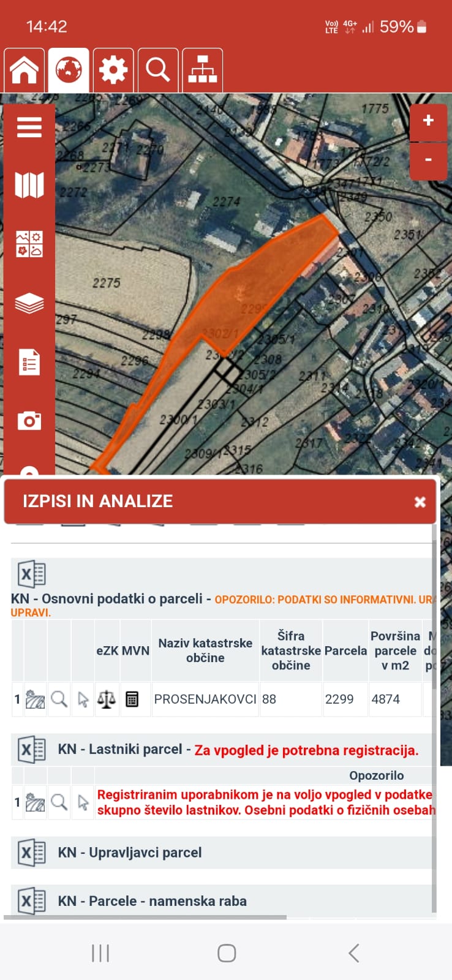Open the basemap gallery icon
The image size is (452, 980).
(x=29, y=244)
